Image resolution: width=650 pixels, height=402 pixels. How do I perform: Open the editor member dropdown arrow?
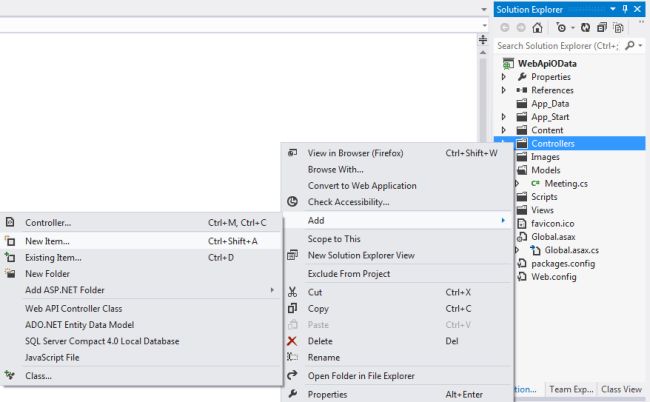(484, 25)
